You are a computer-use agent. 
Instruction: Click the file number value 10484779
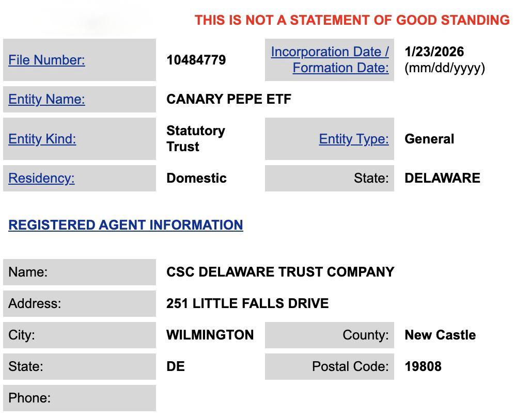(x=196, y=60)
